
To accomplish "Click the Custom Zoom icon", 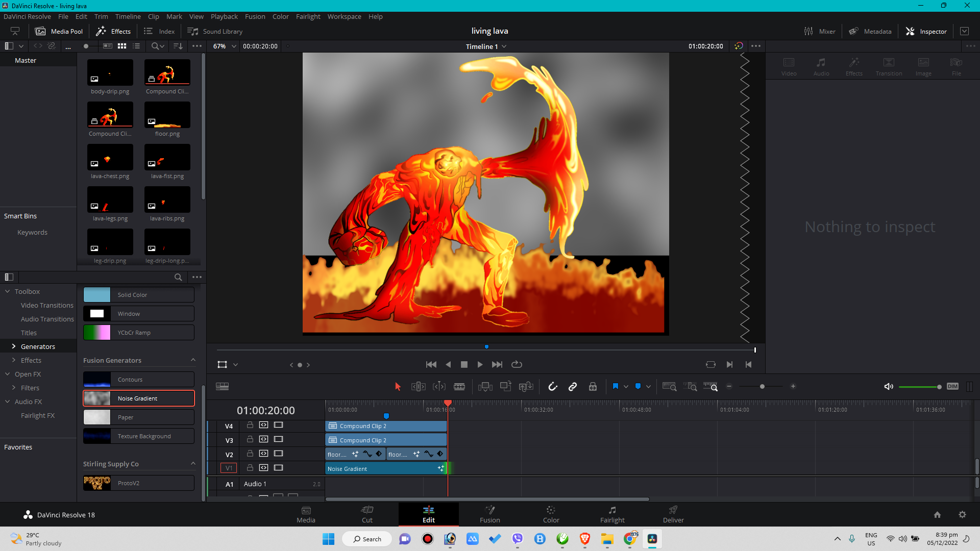I will click(x=710, y=387).
